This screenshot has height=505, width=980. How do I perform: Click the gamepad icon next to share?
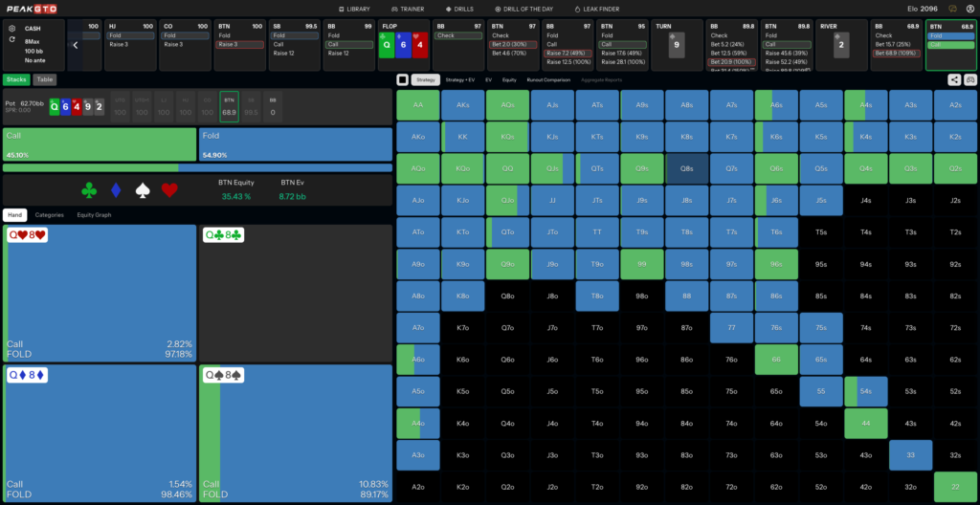coord(970,79)
